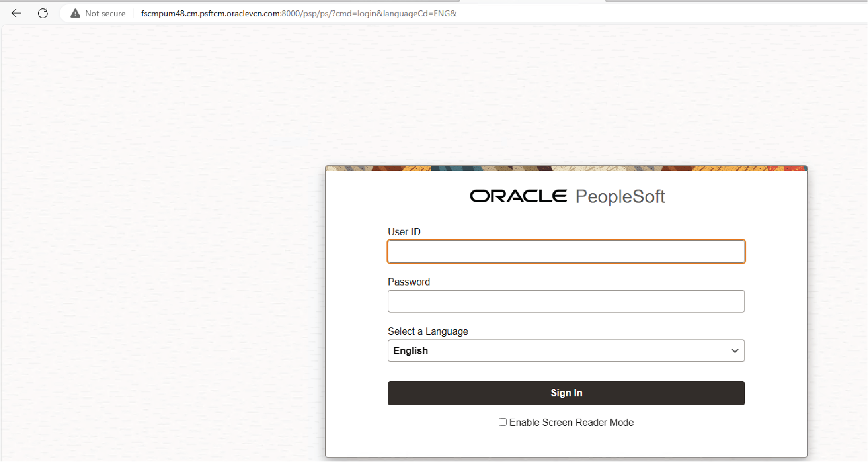Click the language dropdown chevron
The height and width of the screenshot is (462, 868).
(735, 351)
